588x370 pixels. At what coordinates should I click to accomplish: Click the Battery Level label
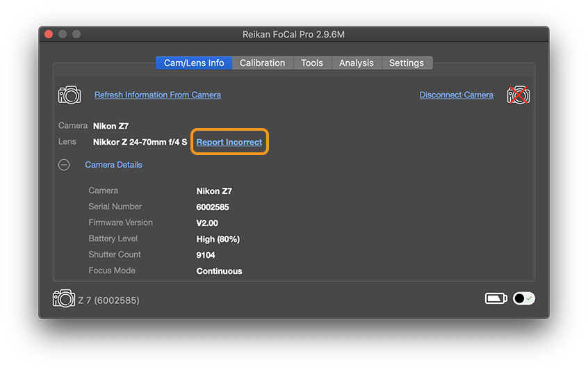[113, 239]
